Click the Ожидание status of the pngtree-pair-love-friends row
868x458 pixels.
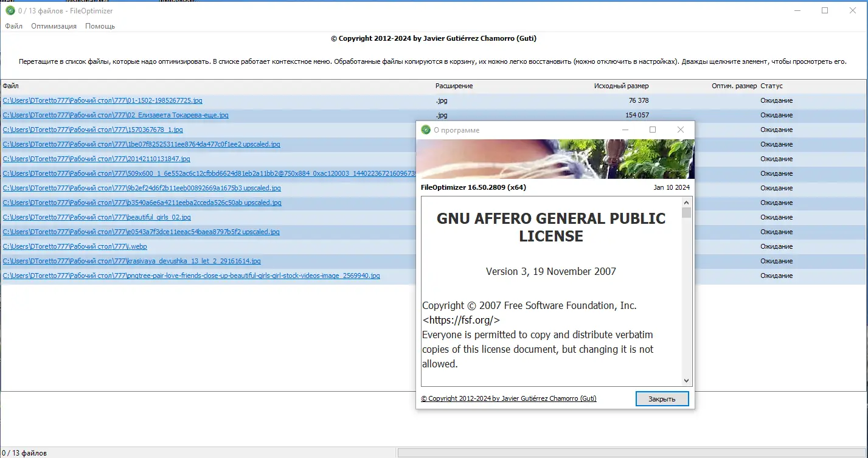click(x=777, y=276)
